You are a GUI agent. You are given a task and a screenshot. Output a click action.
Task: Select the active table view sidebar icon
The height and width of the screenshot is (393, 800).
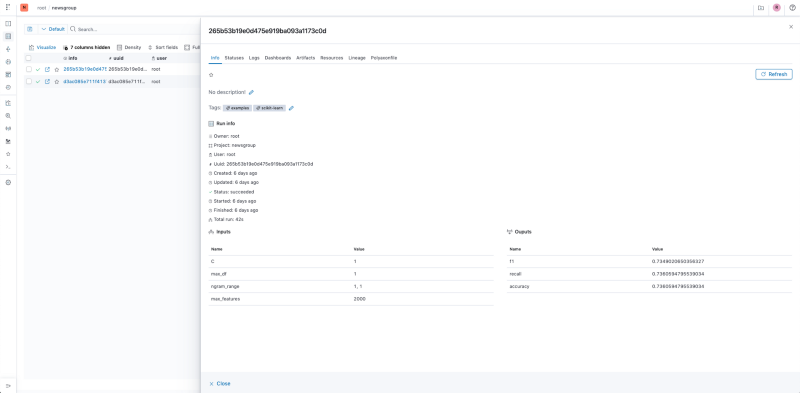[8, 36]
